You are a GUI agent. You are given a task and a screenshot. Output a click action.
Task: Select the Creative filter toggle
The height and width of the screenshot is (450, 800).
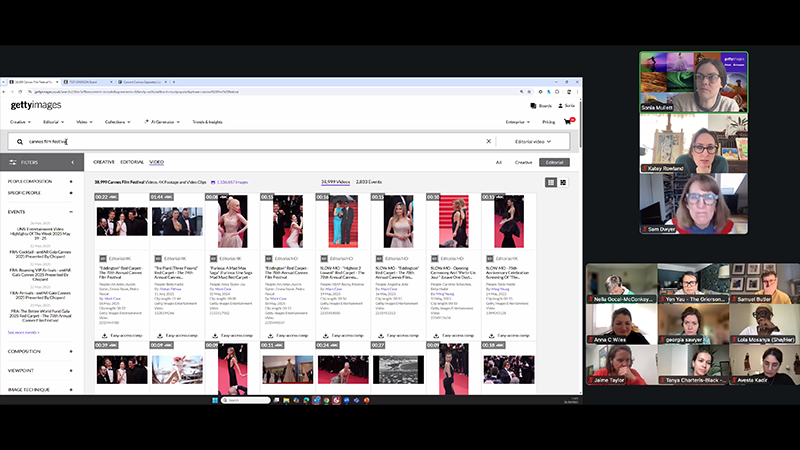click(524, 161)
